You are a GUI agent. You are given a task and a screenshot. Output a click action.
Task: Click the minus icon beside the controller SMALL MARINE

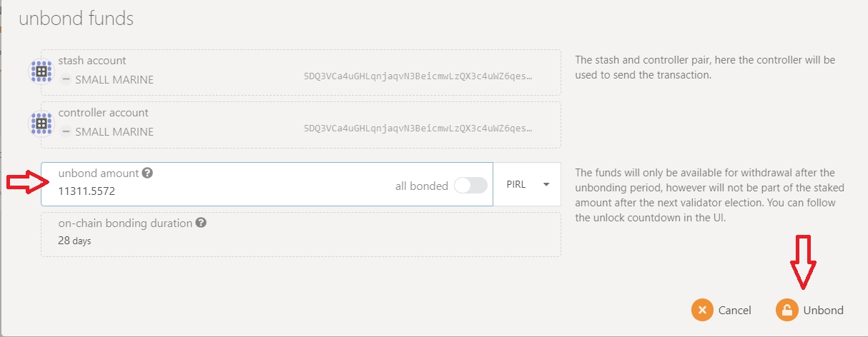click(66, 131)
